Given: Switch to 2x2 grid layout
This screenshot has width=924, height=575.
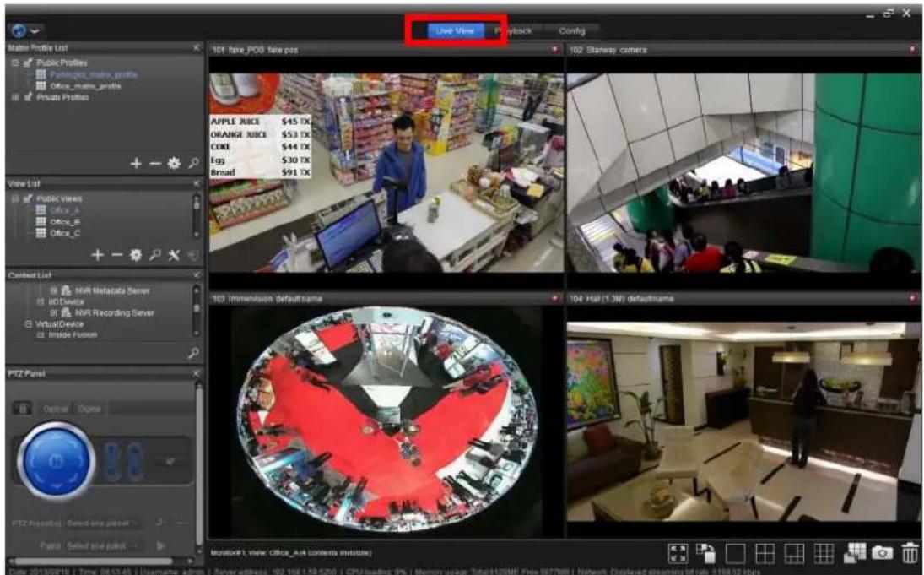Looking at the screenshot, I should pyautogui.click(x=765, y=553).
